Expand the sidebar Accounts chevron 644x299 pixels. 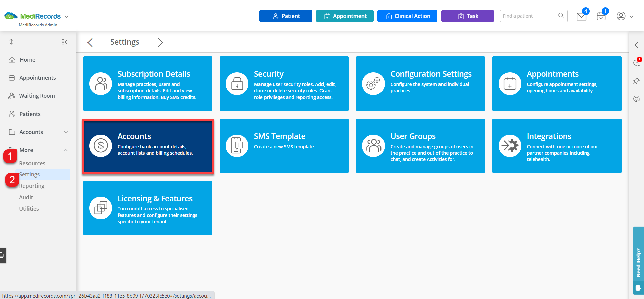pos(66,132)
